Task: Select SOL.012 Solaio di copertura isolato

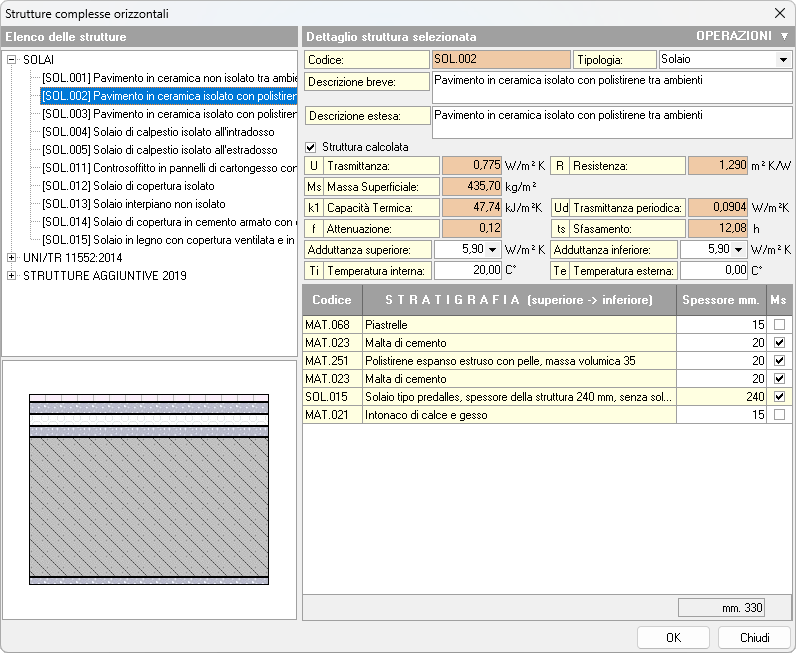Action: 128,186
